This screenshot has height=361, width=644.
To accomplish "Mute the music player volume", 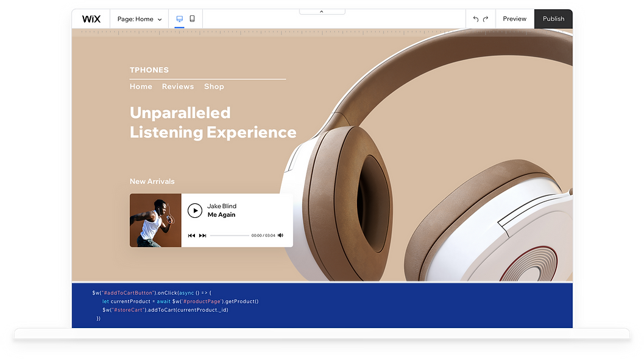I will (x=280, y=234).
